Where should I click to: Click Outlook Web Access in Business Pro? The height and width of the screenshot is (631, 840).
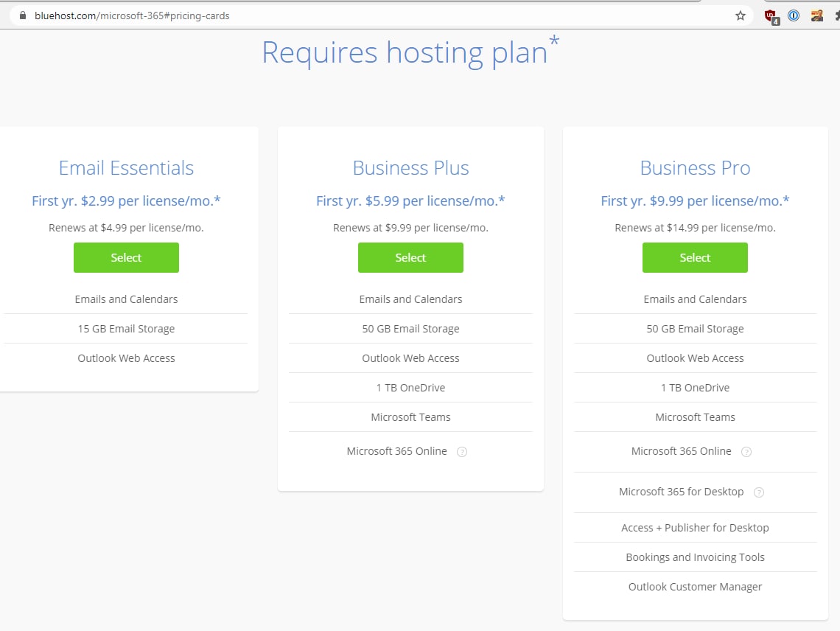click(696, 358)
